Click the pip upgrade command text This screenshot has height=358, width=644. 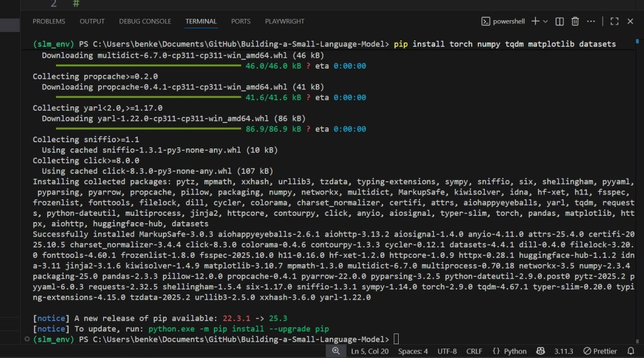pyautogui.click(x=238, y=329)
